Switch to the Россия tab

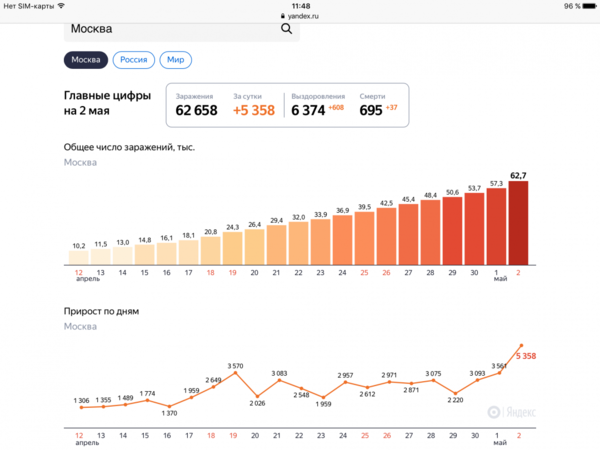coord(134,60)
